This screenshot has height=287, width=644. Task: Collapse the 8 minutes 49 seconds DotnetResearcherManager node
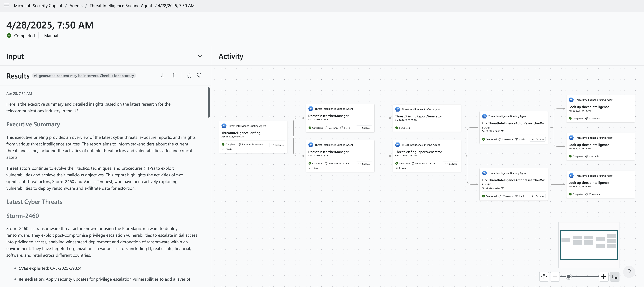(x=364, y=164)
